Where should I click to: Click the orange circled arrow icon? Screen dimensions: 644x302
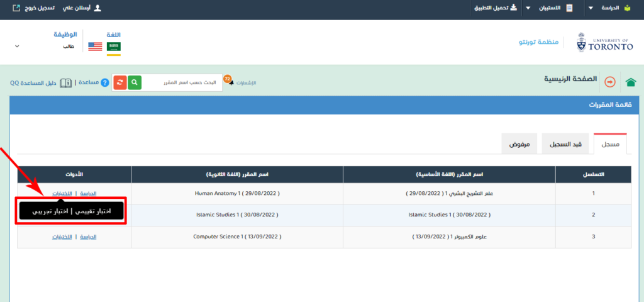point(610,82)
